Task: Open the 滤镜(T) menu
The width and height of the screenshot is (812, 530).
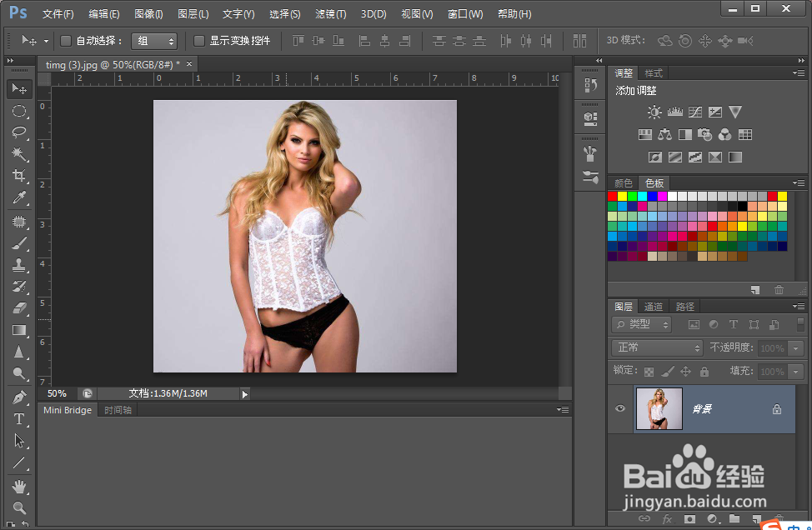Action: pos(331,14)
